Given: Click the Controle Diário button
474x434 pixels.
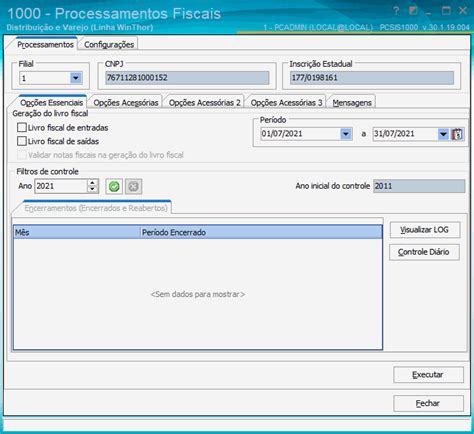Looking at the screenshot, I should pos(424,252).
